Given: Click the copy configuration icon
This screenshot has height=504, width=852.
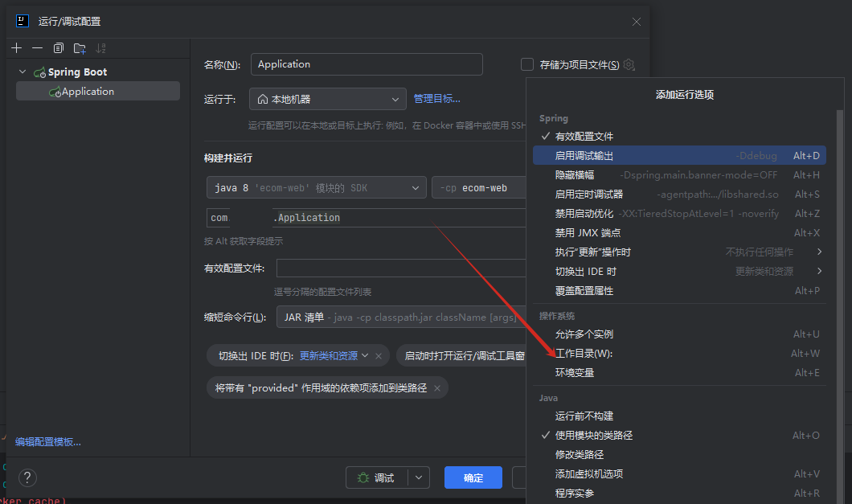Looking at the screenshot, I should point(59,48).
